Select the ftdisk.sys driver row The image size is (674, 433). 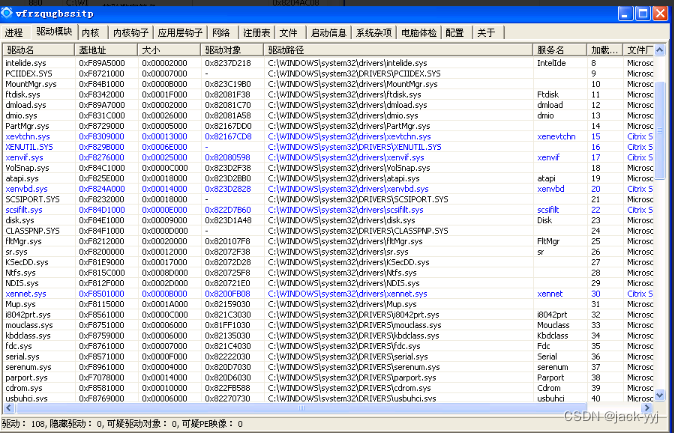tap(329, 95)
